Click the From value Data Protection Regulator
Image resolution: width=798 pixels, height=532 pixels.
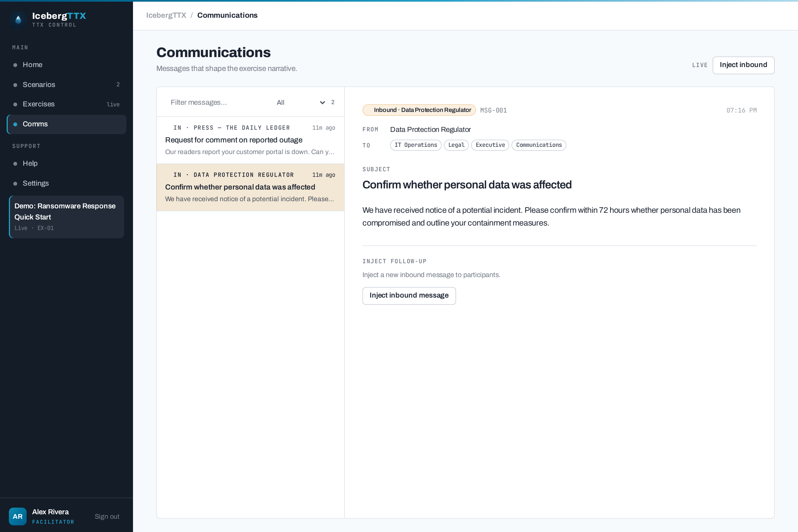tap(430, 130)
